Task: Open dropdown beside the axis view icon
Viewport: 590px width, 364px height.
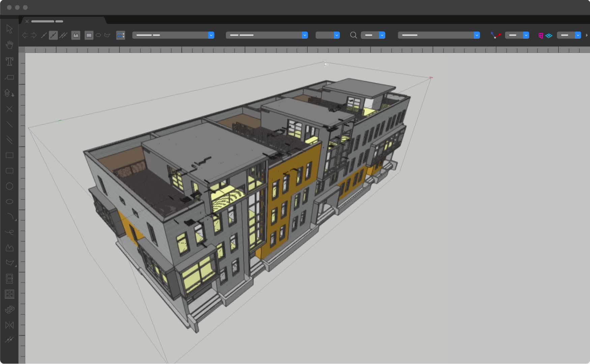Action: coord(517,35)
